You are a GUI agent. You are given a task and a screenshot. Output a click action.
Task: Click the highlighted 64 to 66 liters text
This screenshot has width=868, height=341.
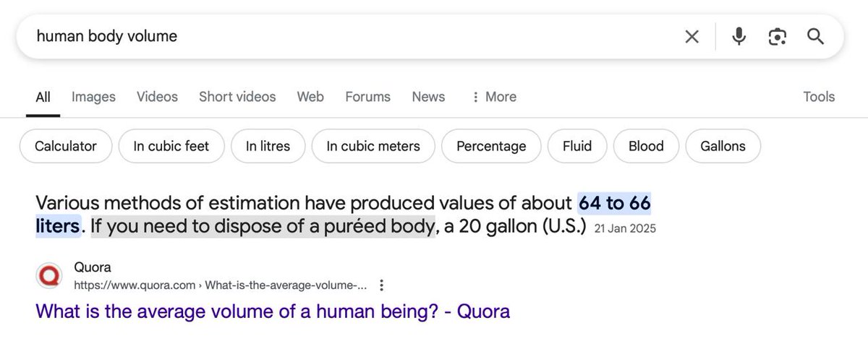point(615,204)
